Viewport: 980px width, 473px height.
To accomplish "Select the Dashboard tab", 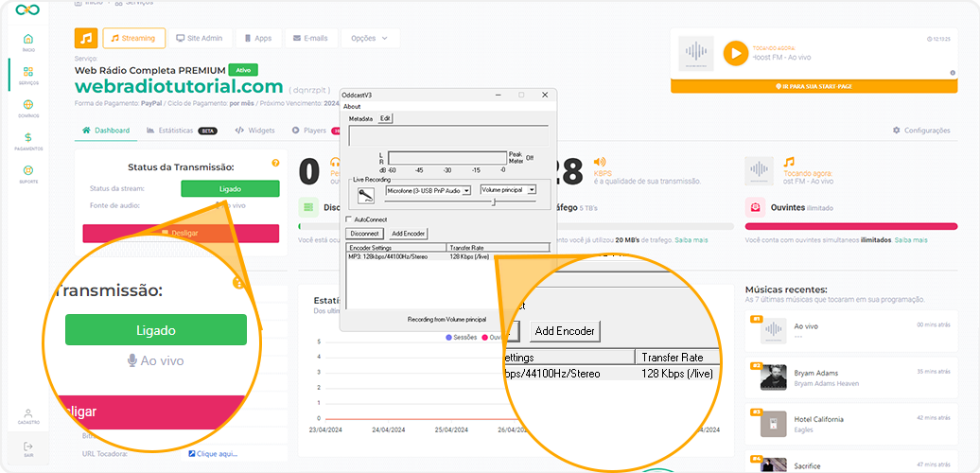I will [x=106, y=131].
